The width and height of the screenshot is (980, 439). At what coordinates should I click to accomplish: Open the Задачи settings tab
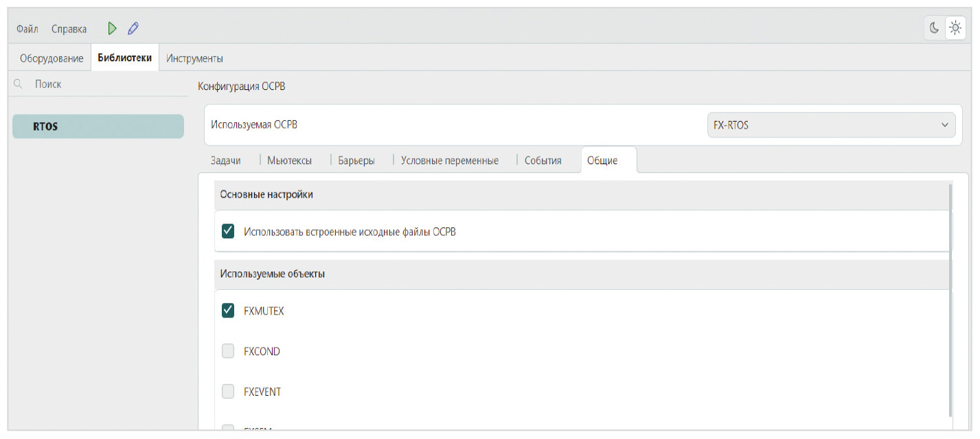pyautogui.click(x=225, y=160)
